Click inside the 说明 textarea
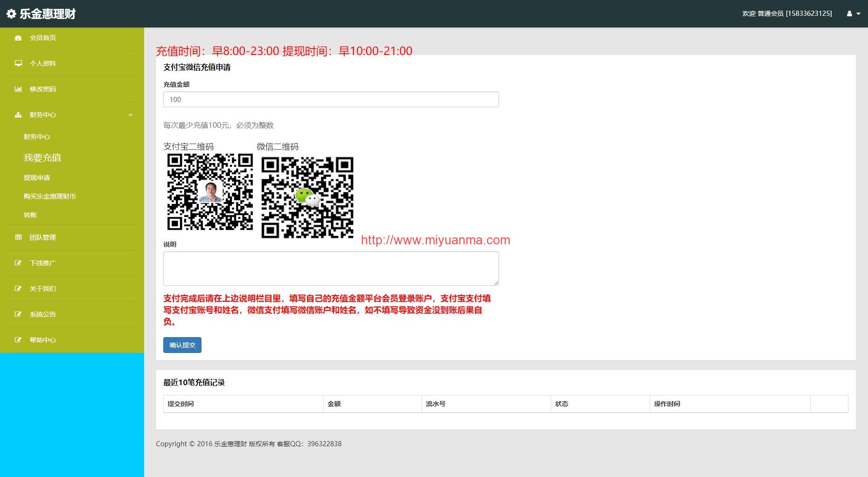 click(331, 269)
